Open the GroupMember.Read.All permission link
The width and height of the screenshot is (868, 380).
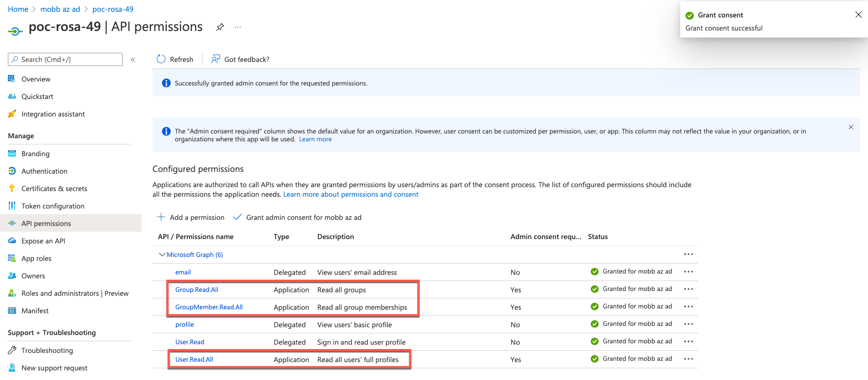(209, 307)
